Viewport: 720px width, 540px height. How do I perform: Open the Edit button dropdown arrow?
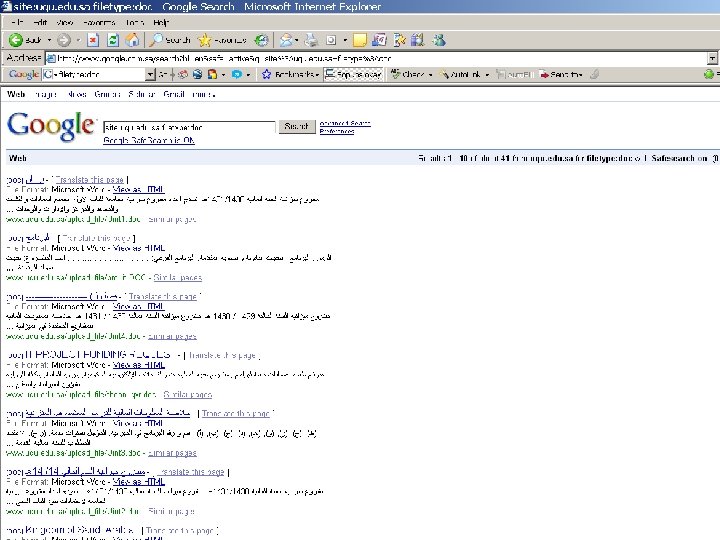coord(345,40)
